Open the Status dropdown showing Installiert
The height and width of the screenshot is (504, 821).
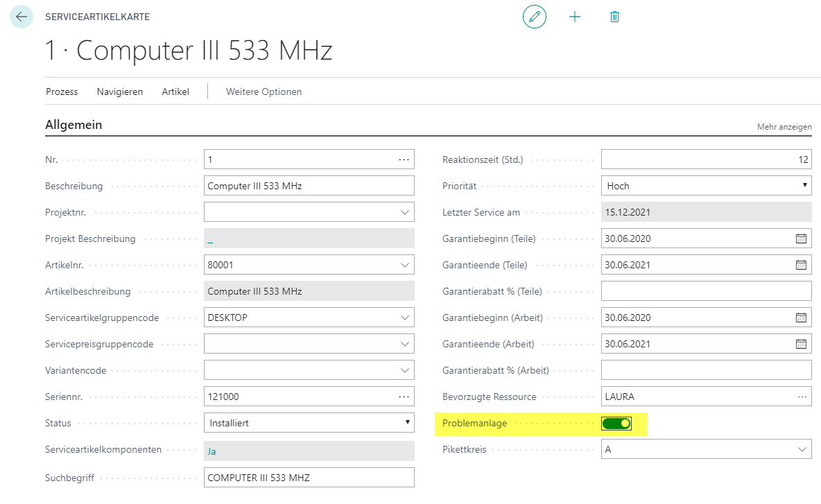click(309, 423)
